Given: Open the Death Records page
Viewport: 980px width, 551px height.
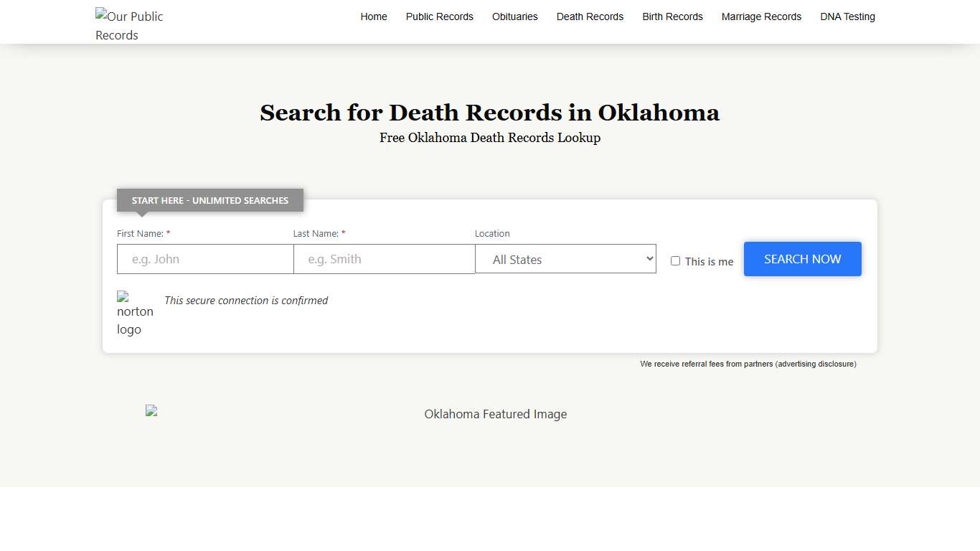Looking at the screenshot, I should pyautogui.click(x=590, y=17).
